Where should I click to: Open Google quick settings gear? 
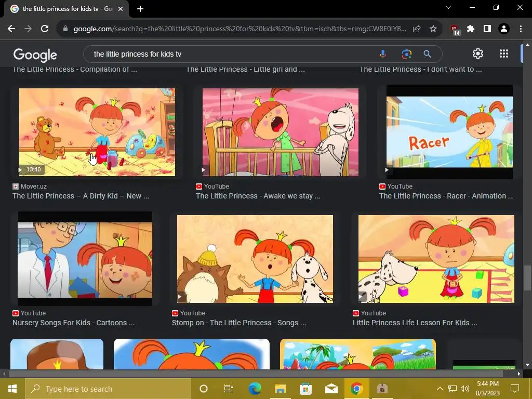(x=478, y=54)
